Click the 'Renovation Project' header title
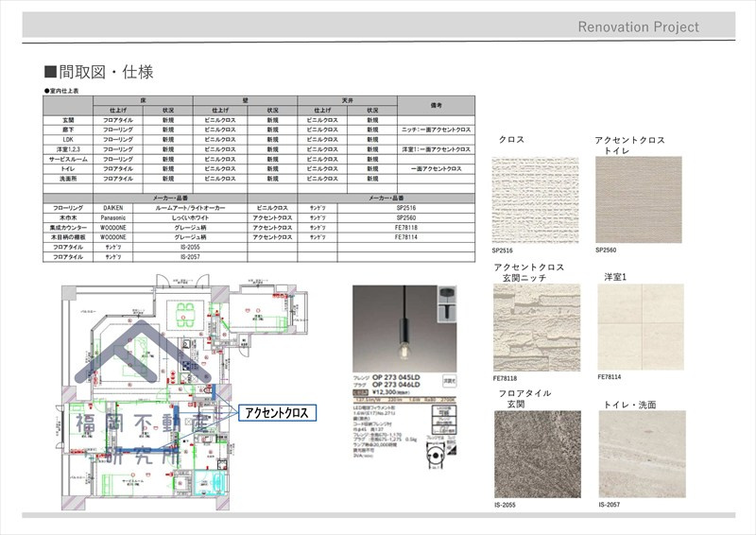 coord(639,26)
